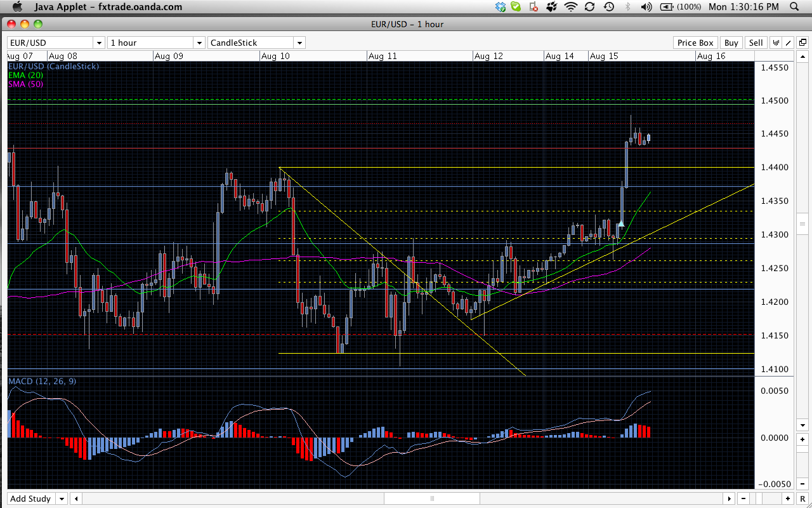Click the Dropbox icon in menu bar

(x=501, y=7)
